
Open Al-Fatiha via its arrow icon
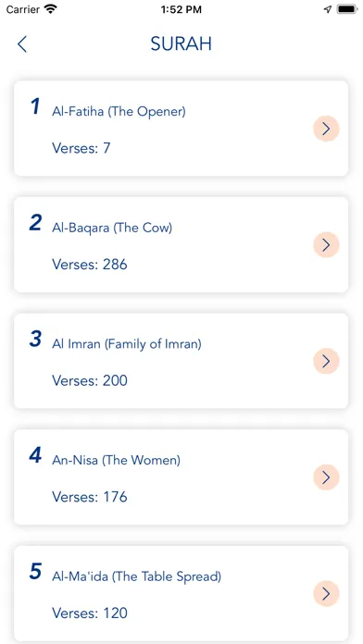click(326, 129)
